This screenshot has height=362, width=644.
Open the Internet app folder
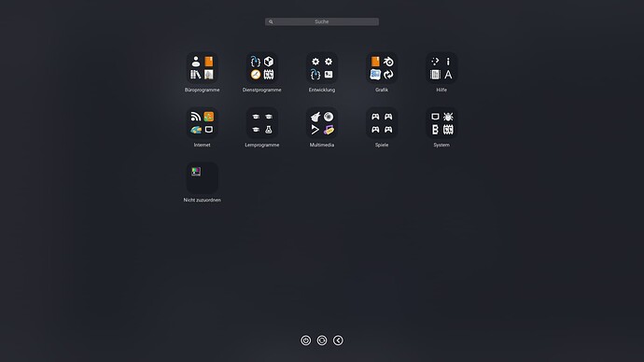tap(203, 123)
